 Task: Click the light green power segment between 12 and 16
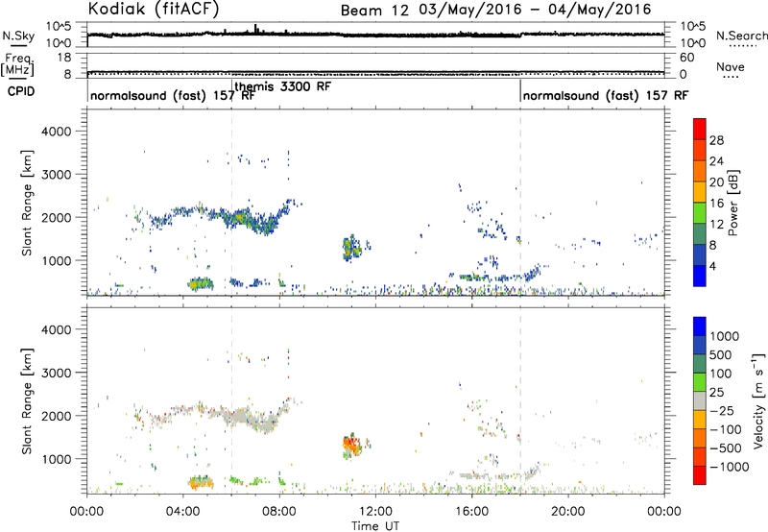pos(700,213)
